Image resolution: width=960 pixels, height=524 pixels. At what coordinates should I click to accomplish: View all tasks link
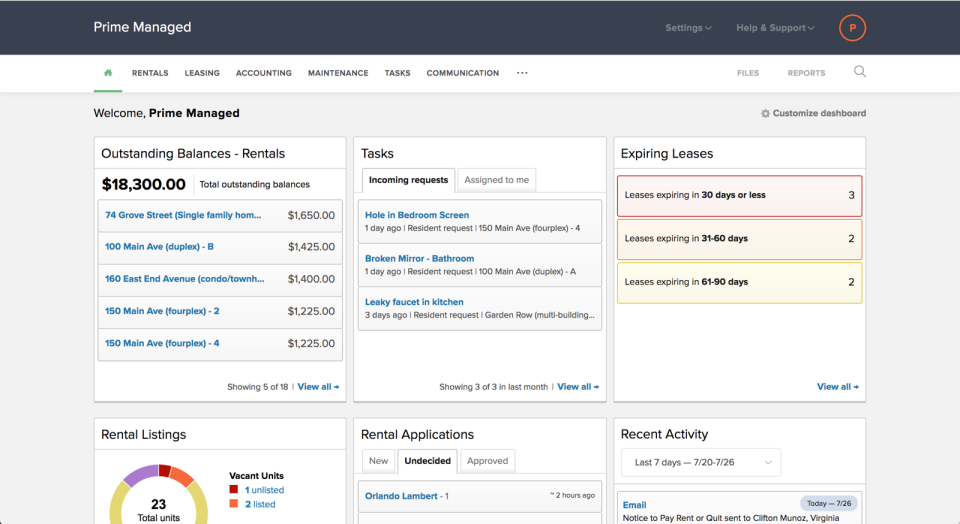pos(578,387)
